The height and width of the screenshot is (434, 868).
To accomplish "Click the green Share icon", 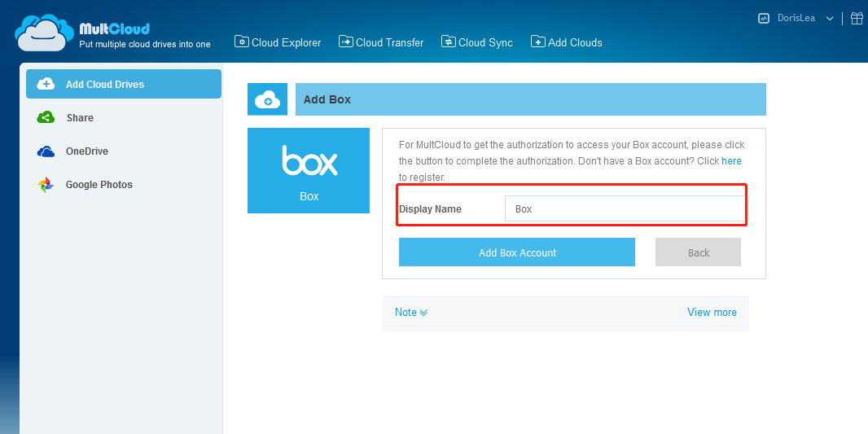I will tap(46, 117).
